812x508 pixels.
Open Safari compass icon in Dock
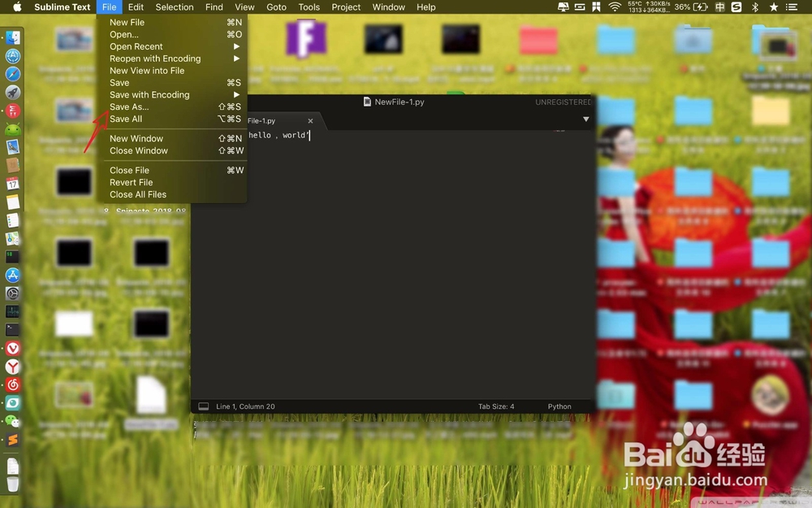(12, 74)
